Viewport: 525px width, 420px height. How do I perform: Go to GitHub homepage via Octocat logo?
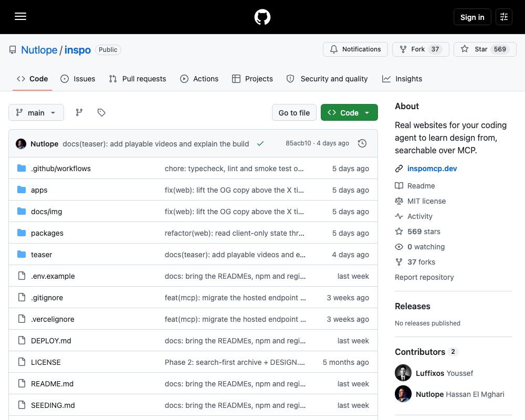click(x=262, y=17)
